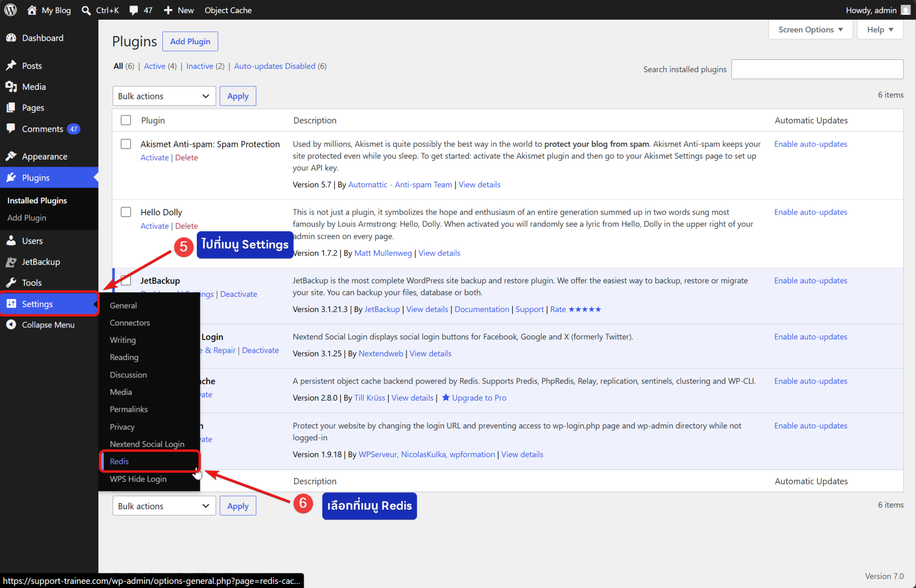Click the bottom Apply button

[x=238, y=506]
